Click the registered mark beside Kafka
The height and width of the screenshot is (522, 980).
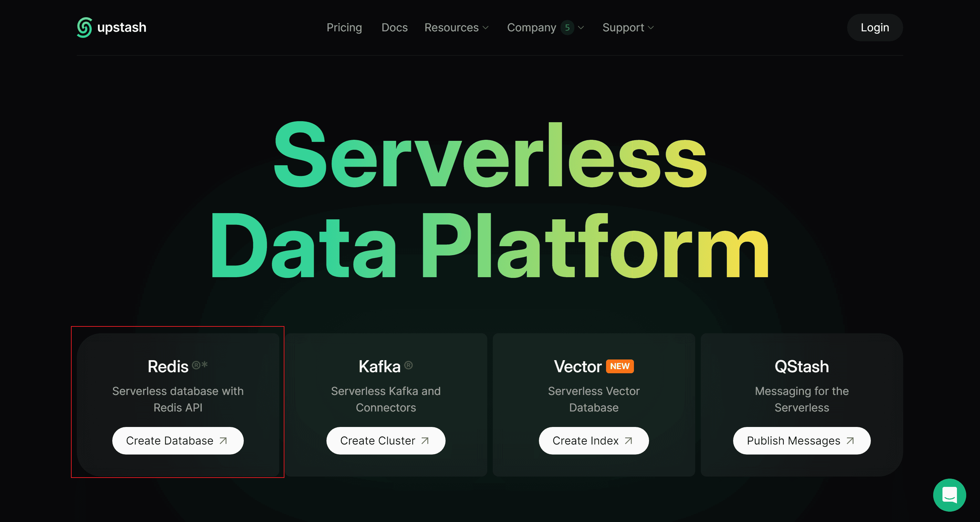coord(409,365)
